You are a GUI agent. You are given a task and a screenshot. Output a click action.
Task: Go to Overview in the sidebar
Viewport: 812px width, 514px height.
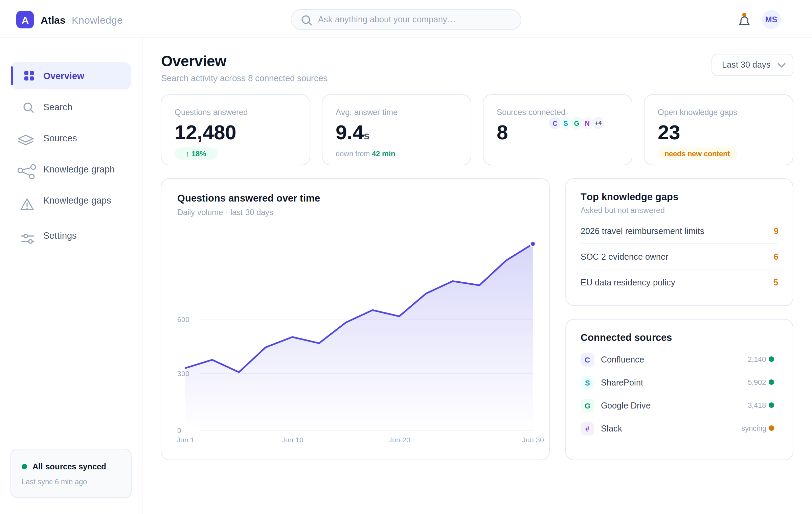[71, 76]
